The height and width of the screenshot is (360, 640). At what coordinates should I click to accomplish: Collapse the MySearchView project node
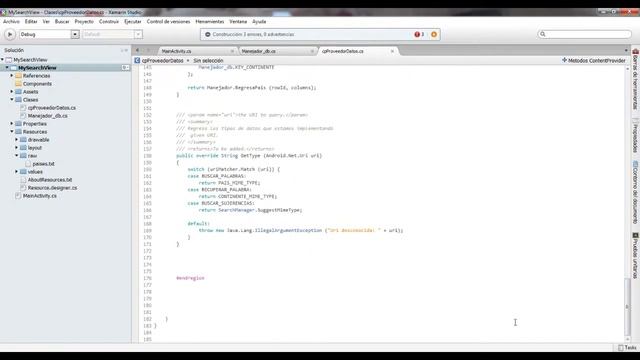pyautogui.click(x=7, y=68)
